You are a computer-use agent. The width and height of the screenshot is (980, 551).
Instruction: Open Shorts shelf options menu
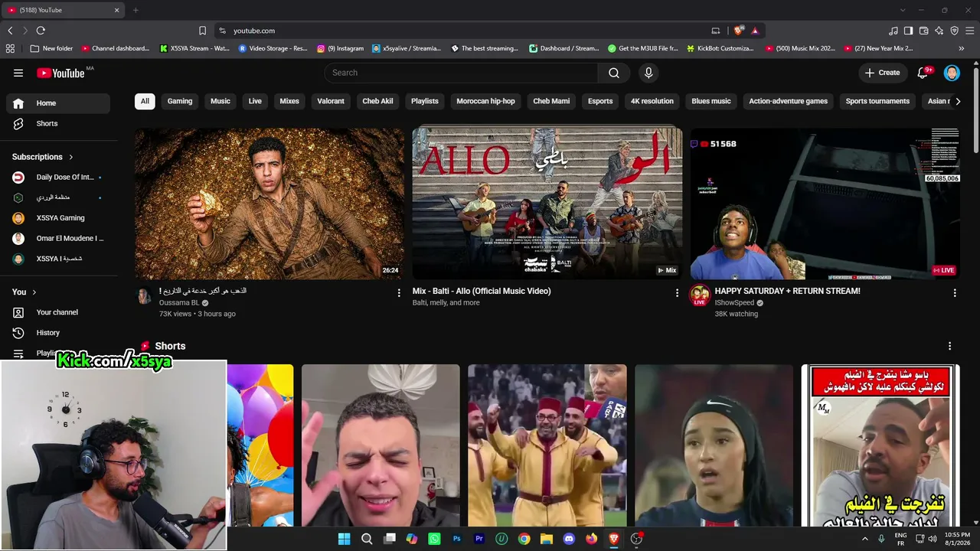click(x=950, y=346)
